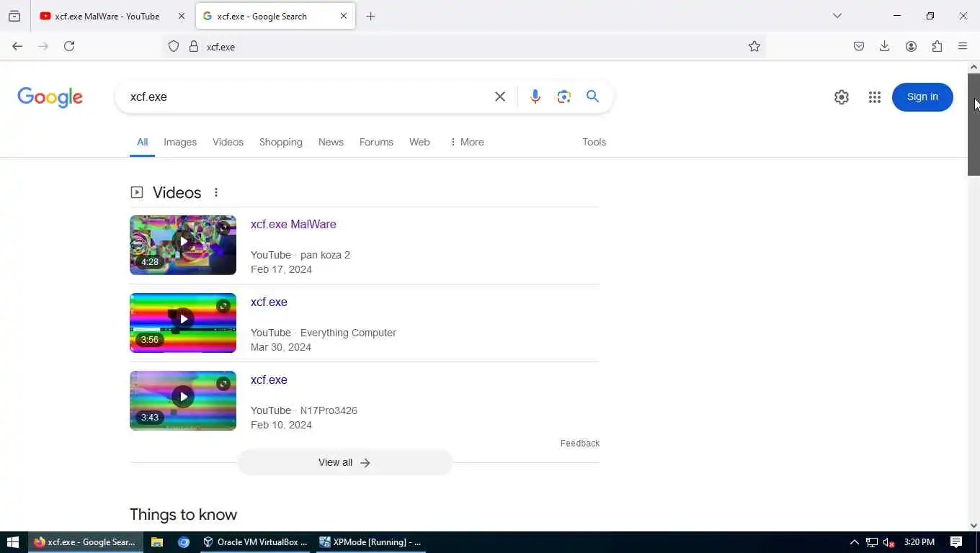The image size is (980, 553).
Task: Click the 'Videos' section heading
Action: (177, 192)
